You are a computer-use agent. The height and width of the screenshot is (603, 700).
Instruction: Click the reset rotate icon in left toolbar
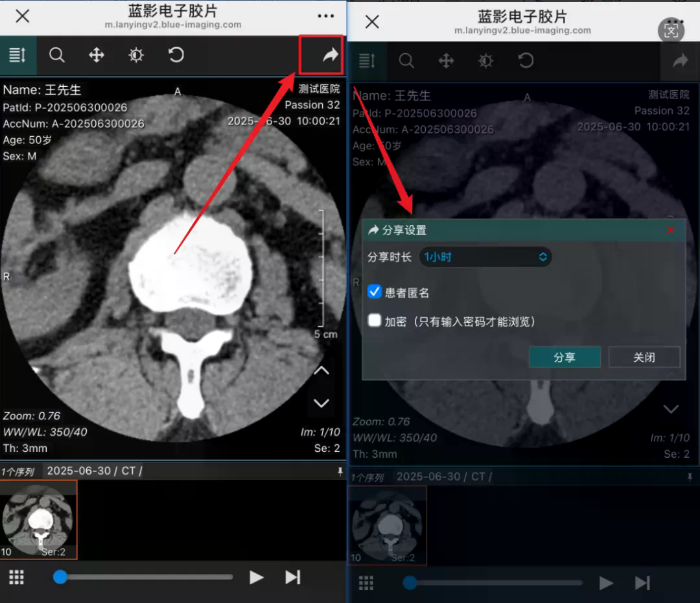click(x=176, y=56)
